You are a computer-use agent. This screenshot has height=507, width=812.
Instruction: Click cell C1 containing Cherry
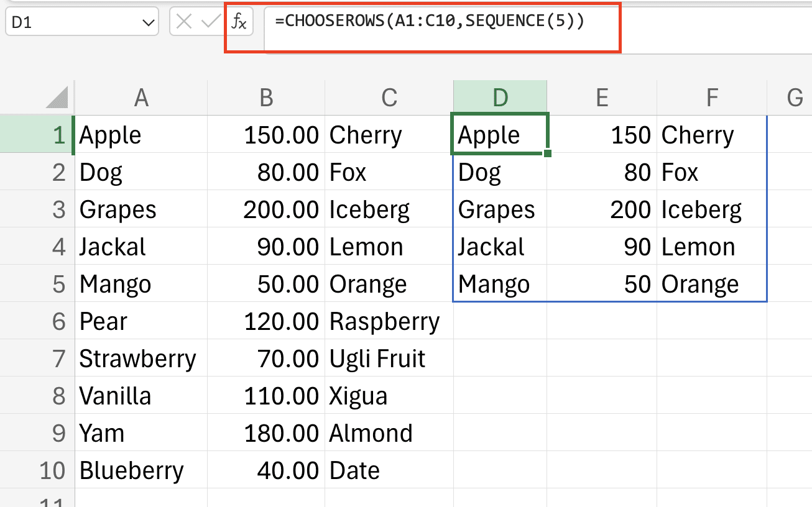pos(389,134)
